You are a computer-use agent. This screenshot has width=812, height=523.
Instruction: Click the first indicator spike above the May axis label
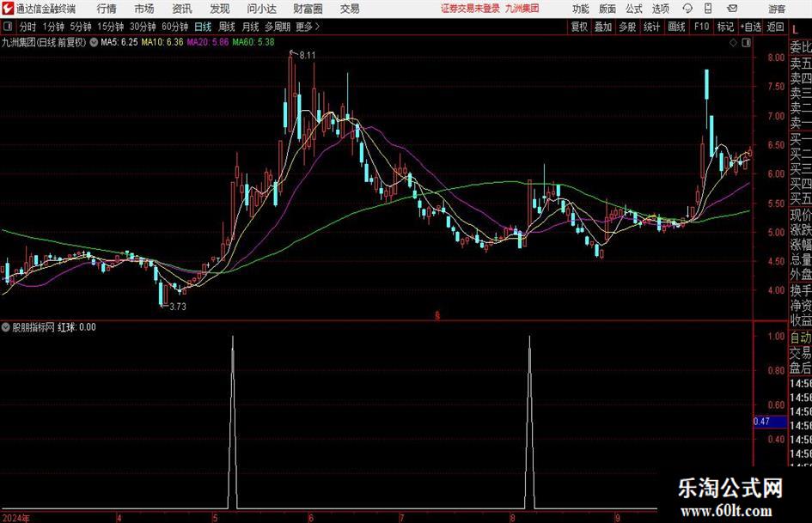233,422
